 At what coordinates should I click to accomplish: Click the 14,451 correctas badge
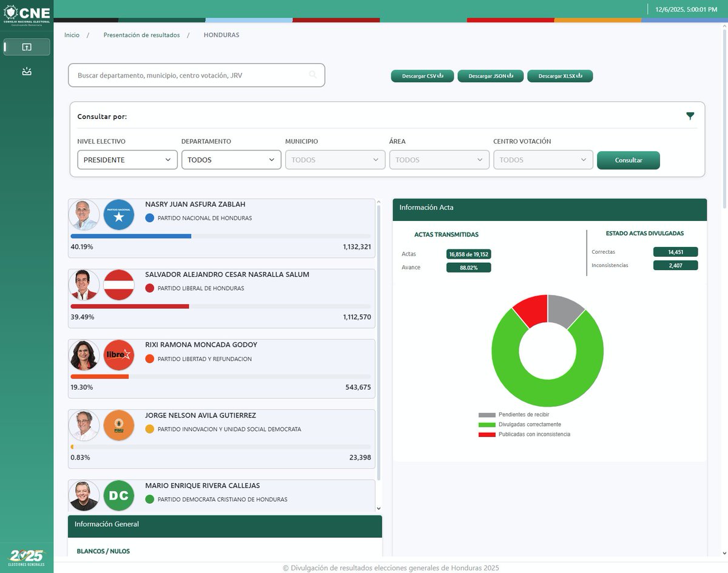pos(675,252)
